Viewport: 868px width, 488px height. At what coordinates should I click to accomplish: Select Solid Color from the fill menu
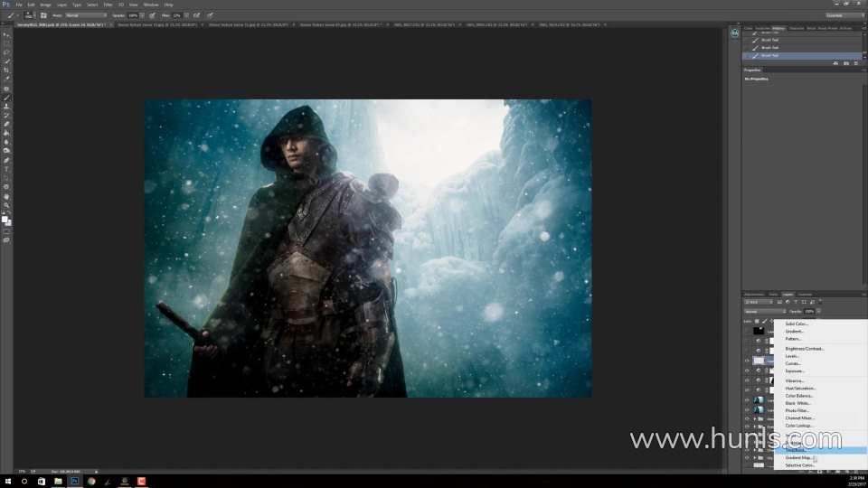(797, 324)
